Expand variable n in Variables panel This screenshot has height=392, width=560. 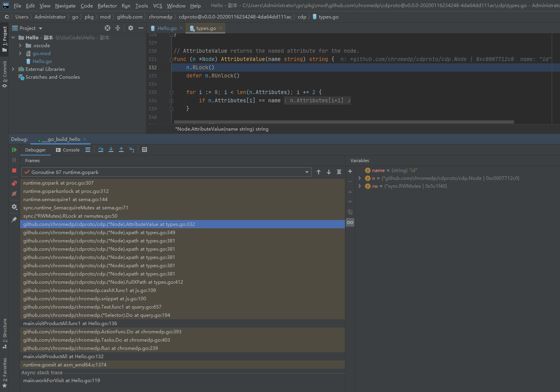(x=359, y=178)
